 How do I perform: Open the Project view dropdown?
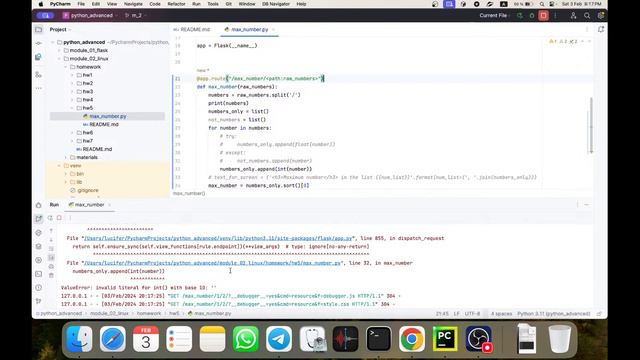click(60, 29)
